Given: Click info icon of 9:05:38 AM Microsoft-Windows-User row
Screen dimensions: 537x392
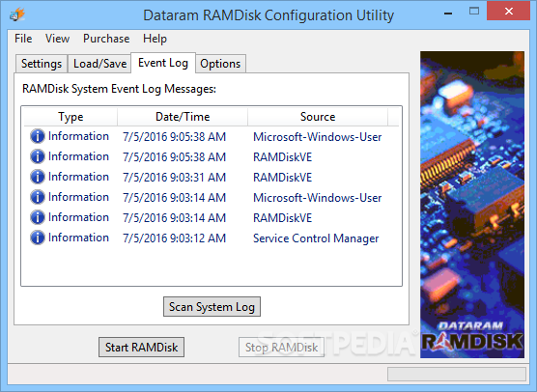Looking at the screenshot, I should point(38,136).
